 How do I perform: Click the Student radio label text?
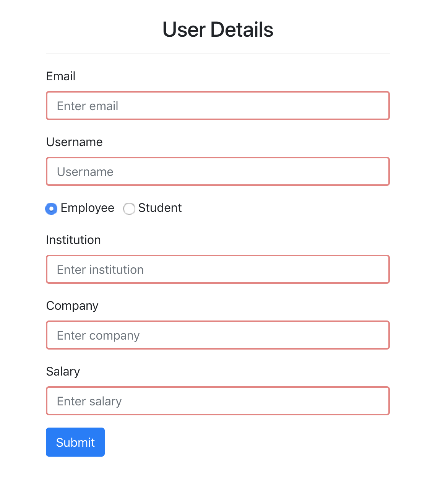[x=160, y=208]
